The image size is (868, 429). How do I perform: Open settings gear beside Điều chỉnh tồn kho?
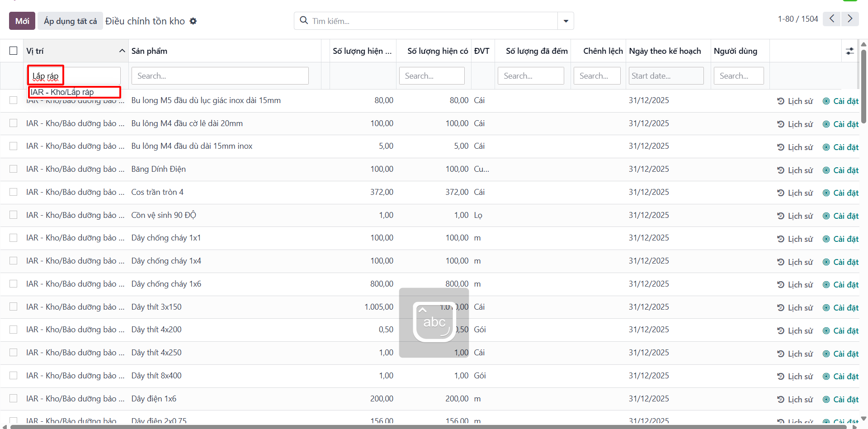pos(193,21)
